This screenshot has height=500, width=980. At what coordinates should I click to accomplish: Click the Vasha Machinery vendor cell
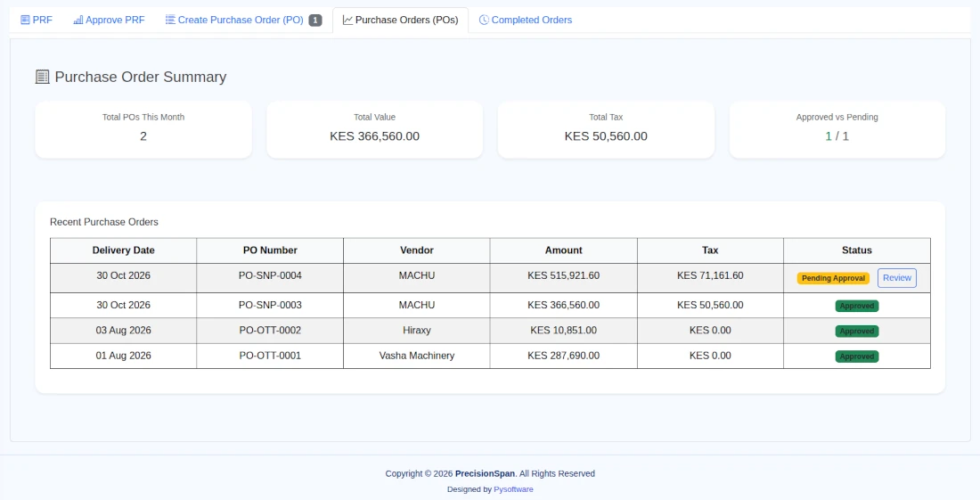coord(417,356)
